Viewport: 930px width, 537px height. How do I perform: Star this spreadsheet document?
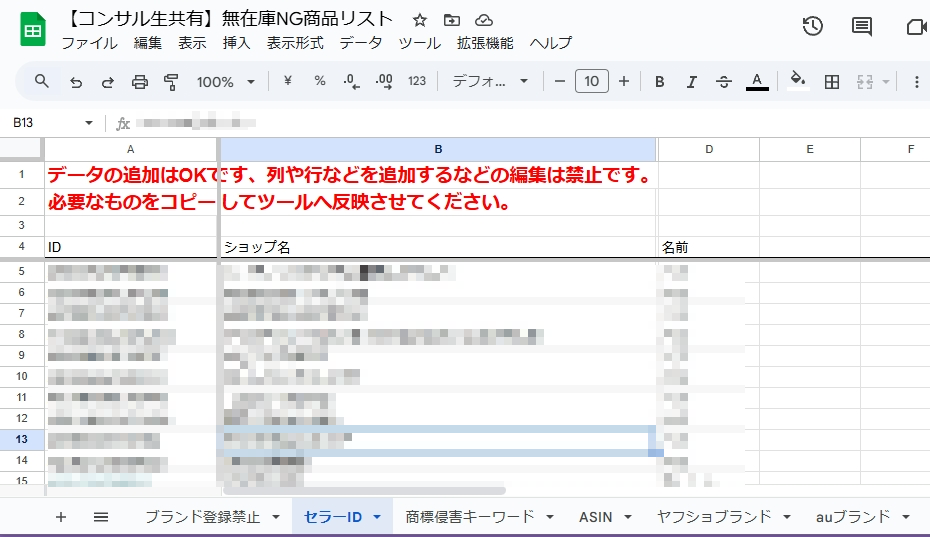coord(420,20)
